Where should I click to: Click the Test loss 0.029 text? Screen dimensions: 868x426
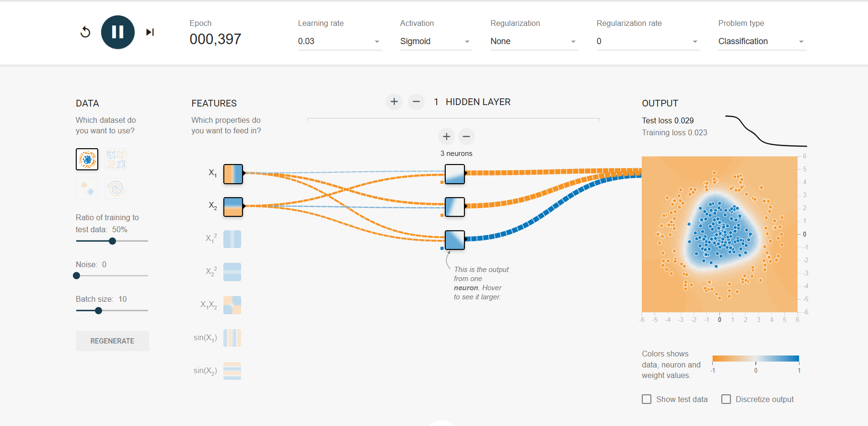click(668, 120)
